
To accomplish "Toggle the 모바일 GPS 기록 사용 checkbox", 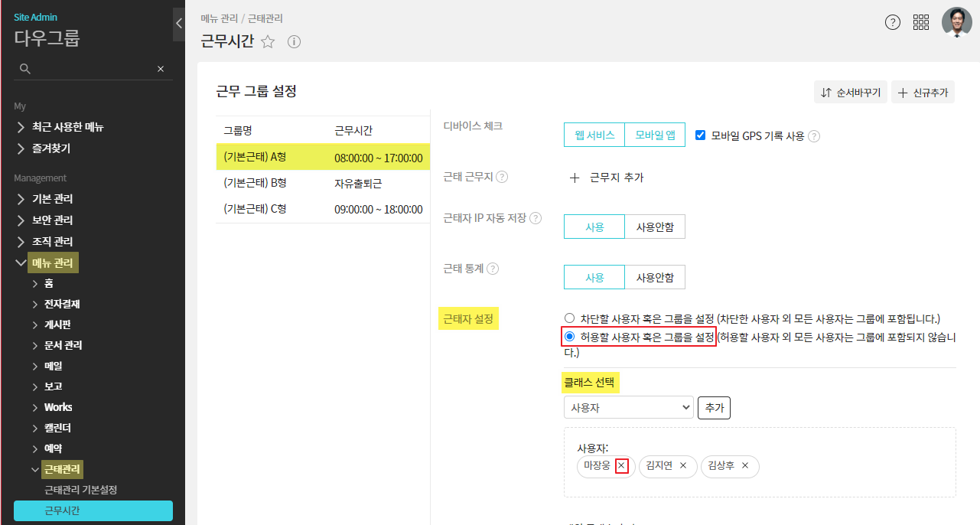I will pyautogui.click(x=700, y=135).
